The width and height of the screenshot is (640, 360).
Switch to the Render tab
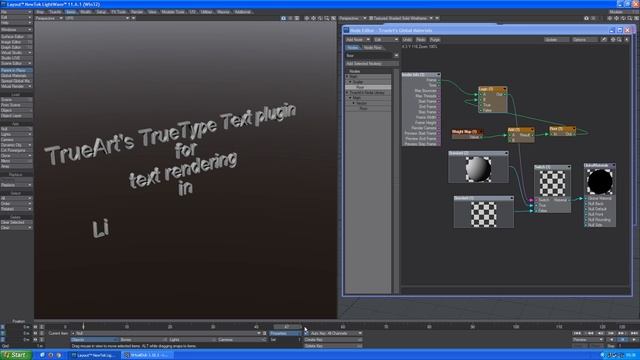(137, 12)
